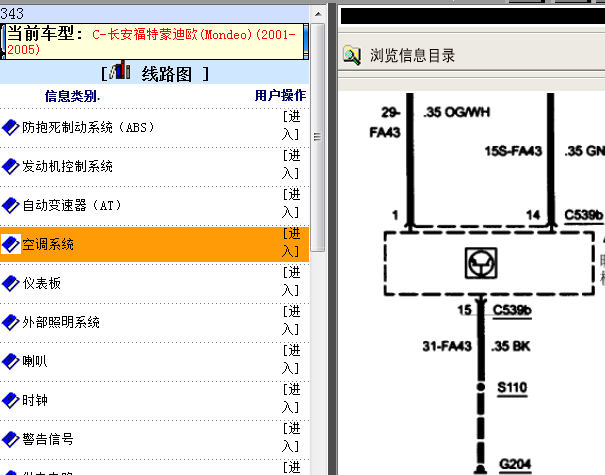The image size is (605, 475).
Task: Open 空调系统 with its [进入] link
Action: pos(291,242)
